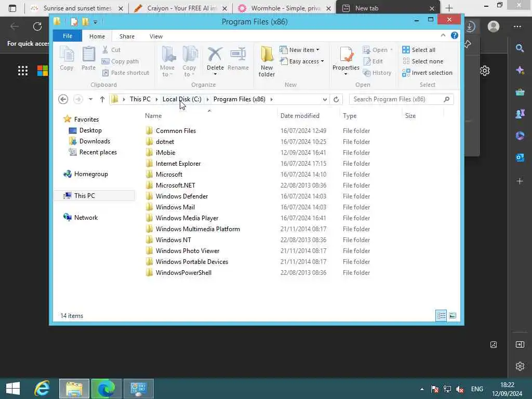
Task: Open Microsoft Edge from taskbar
Action: click(x=106, y=389)
